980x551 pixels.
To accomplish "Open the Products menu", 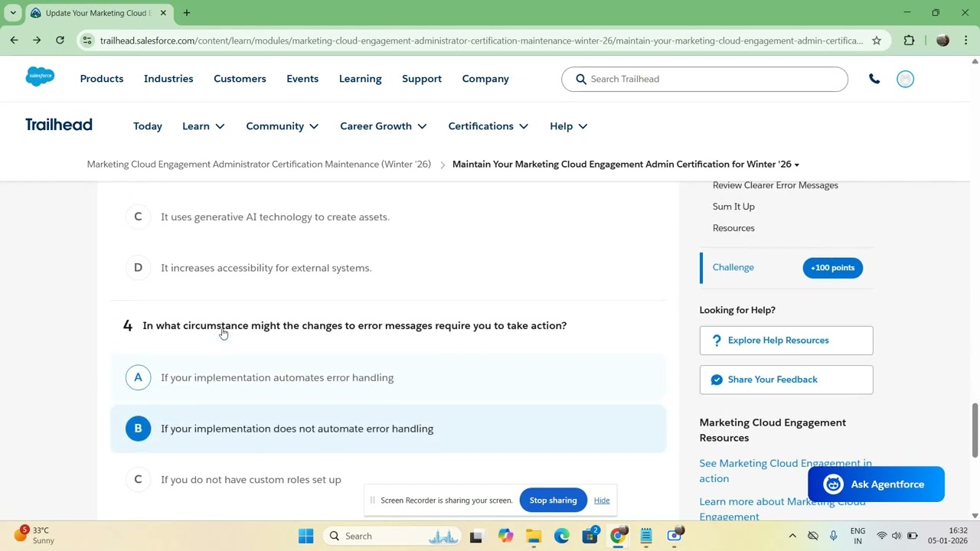I will tap(102, 79).
